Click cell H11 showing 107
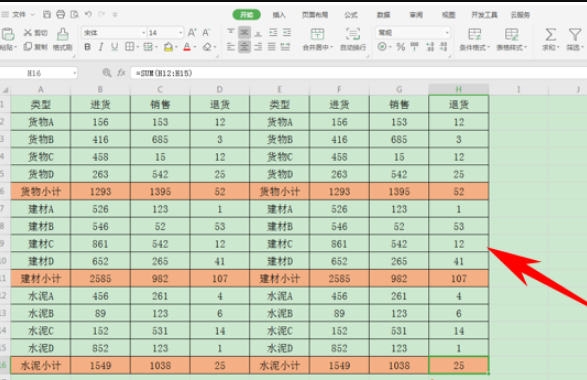Screen dimensions: 587x380 (x=459, y=279)
